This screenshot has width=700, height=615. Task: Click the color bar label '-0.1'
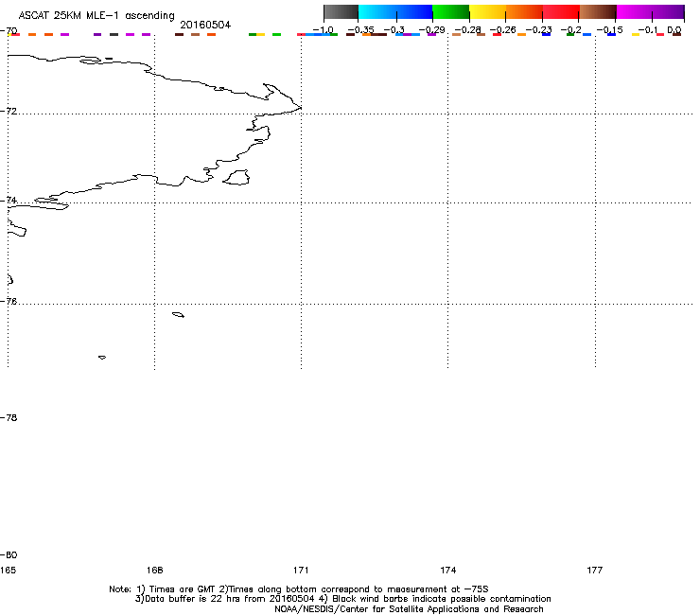tap(648, 30)
